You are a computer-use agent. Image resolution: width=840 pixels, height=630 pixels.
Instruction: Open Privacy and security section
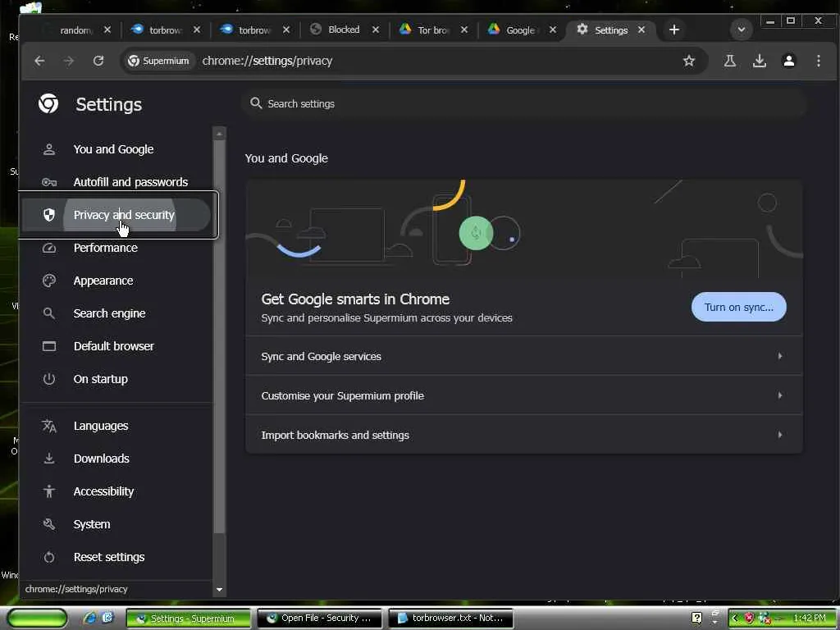coord(116,215)
